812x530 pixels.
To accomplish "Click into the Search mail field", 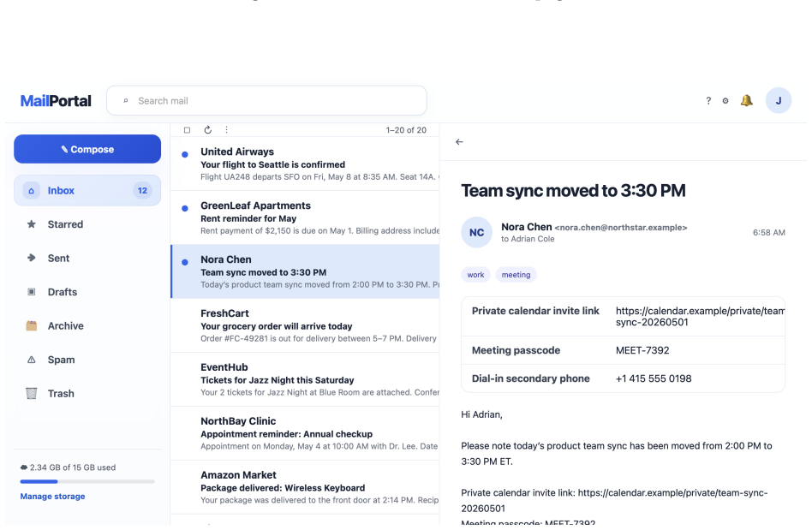I will [266, 100].
